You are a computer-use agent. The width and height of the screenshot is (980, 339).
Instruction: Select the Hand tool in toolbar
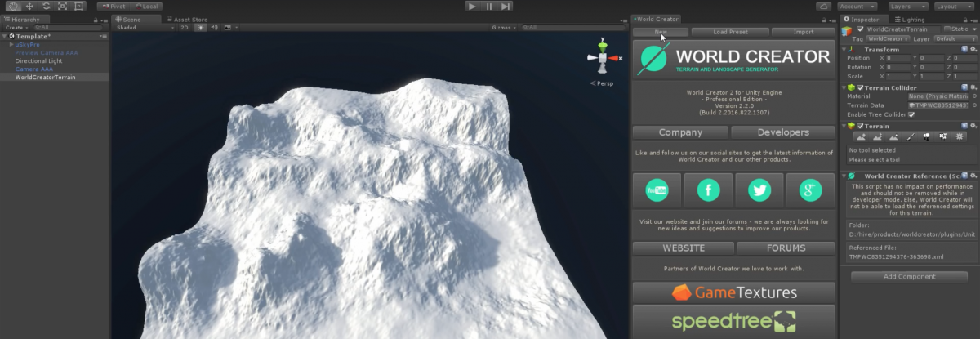pyautogui.click(x=12, y=6)
